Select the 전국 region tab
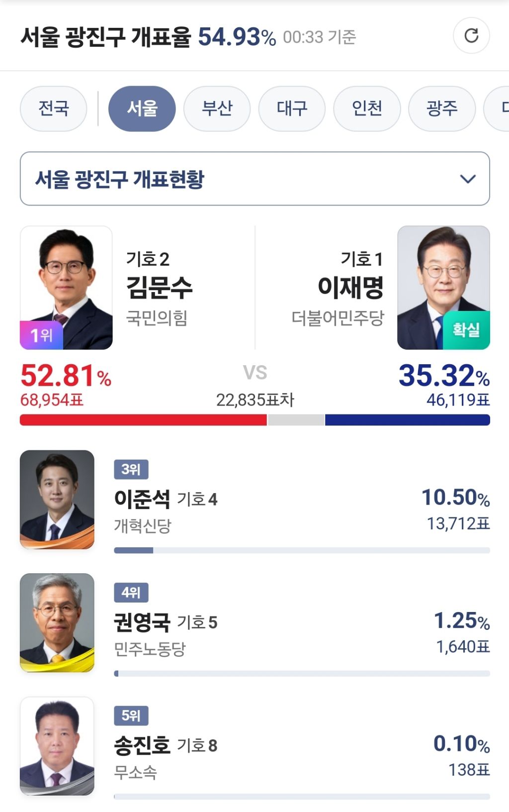509x812 pixels. click(54, 108)
